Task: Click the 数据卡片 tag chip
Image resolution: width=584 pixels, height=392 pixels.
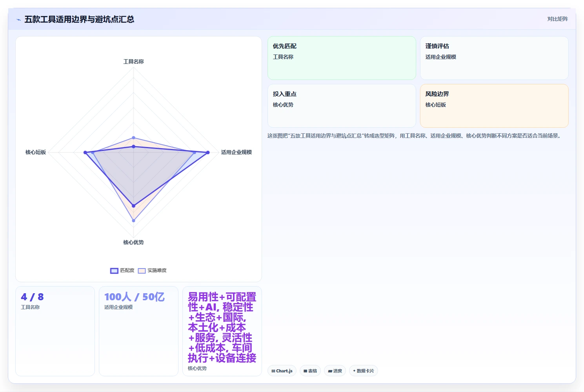Action: (363, 371)
